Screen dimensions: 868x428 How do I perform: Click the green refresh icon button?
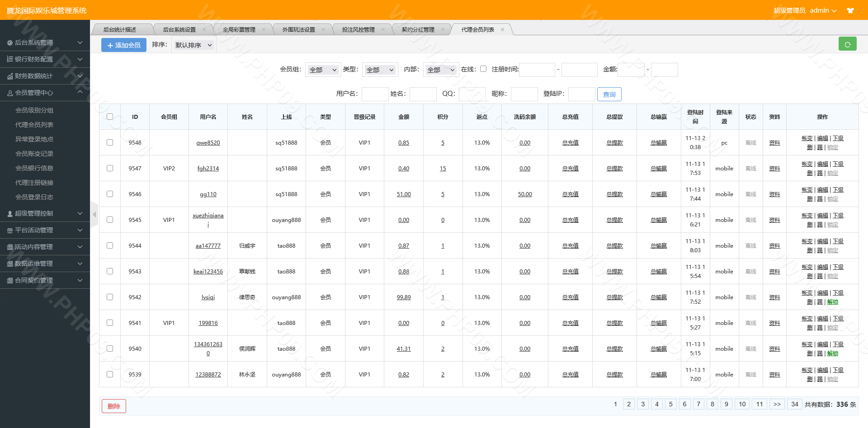coord(847,44)
